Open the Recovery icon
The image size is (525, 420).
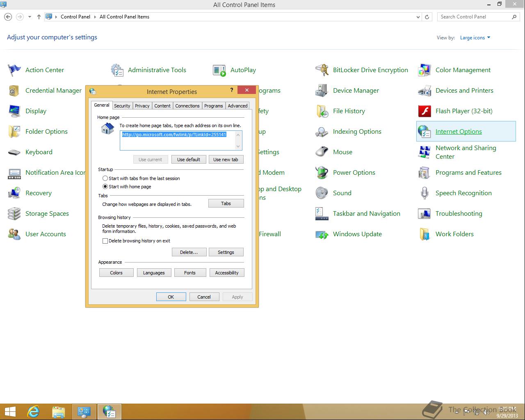pyautogui.click(x=14, y=193)
